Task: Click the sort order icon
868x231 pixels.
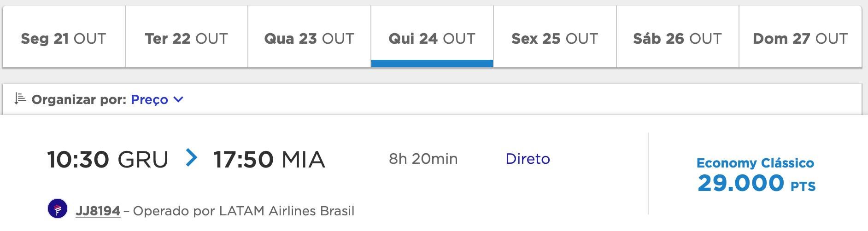Action: [x=20, y=98]
